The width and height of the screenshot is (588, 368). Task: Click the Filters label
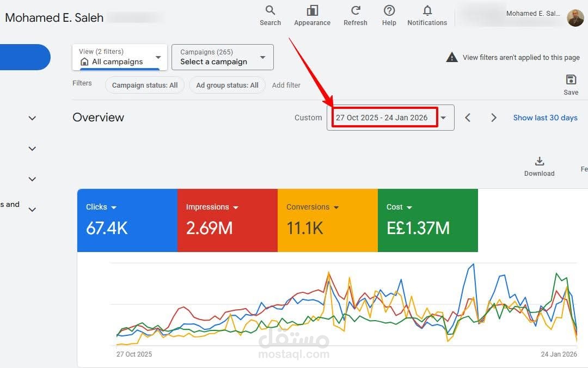coord(82,83)
